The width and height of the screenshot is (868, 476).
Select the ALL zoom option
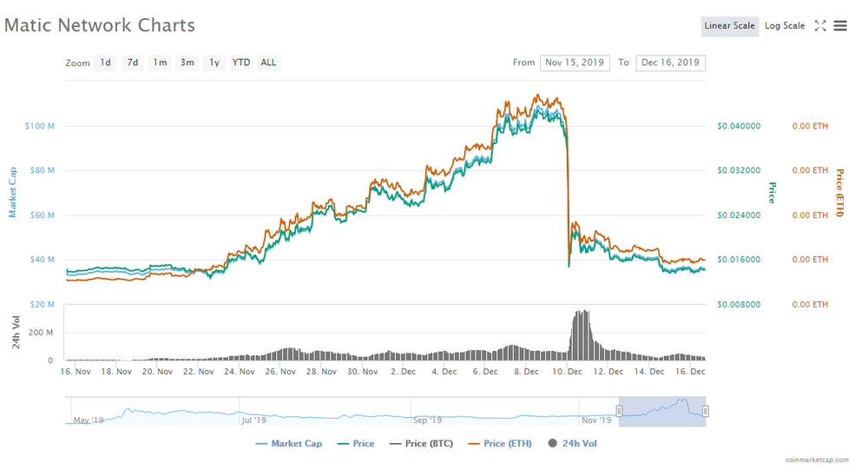point(268,63)
